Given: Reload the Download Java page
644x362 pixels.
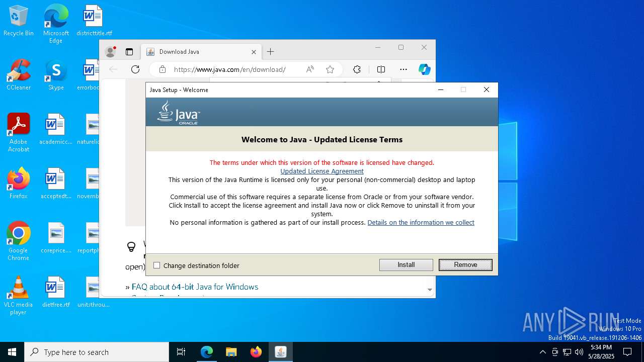Looking at the screenshot, I should click(x=135, y=69).
